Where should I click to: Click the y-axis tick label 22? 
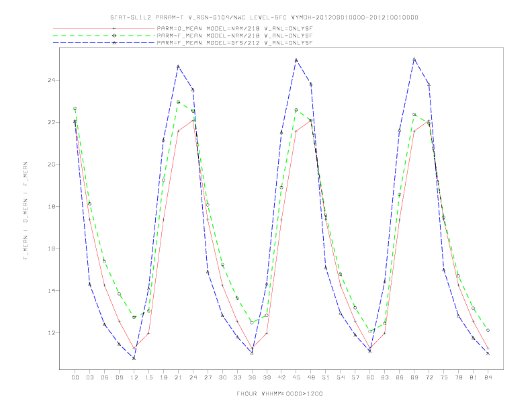tap(52, 122)
